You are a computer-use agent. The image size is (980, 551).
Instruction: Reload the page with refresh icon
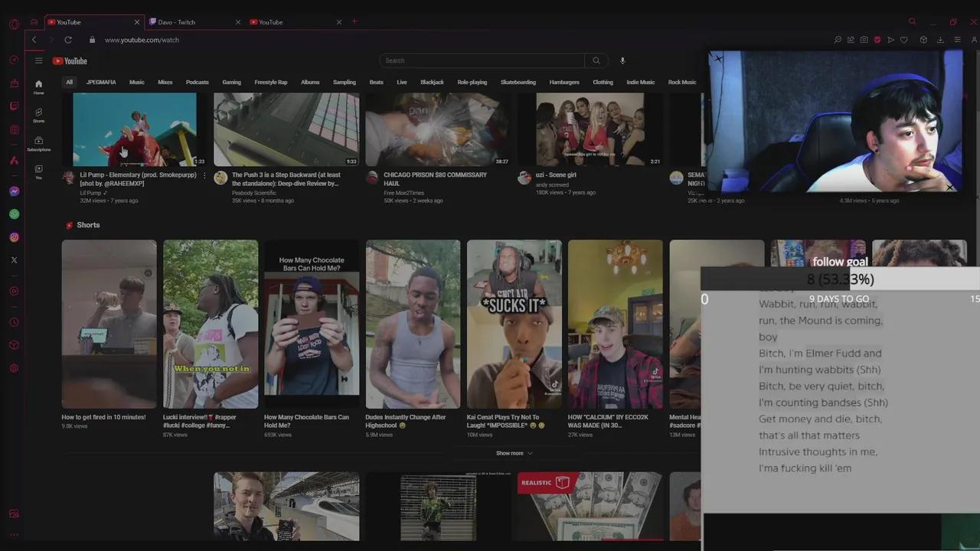pos(68,40)
